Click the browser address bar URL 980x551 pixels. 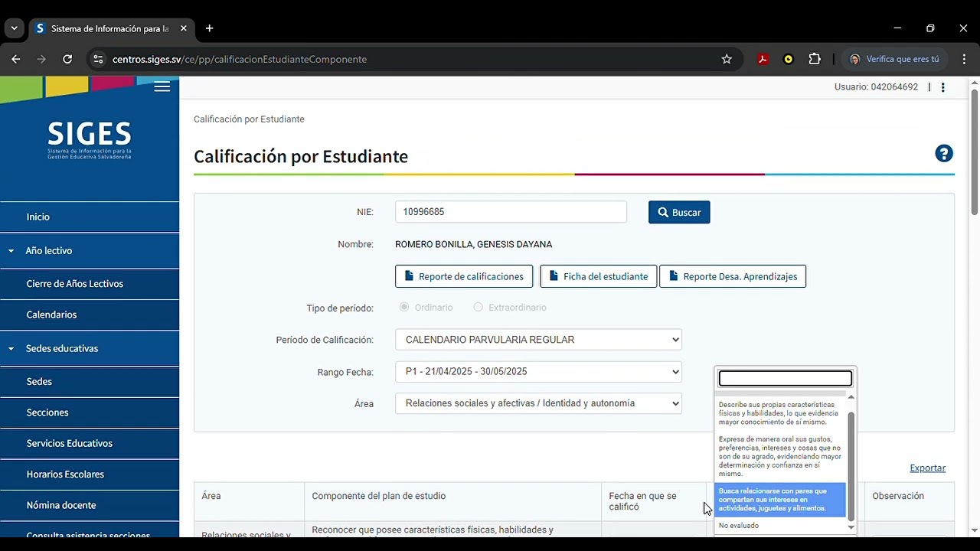coord(239,59)
